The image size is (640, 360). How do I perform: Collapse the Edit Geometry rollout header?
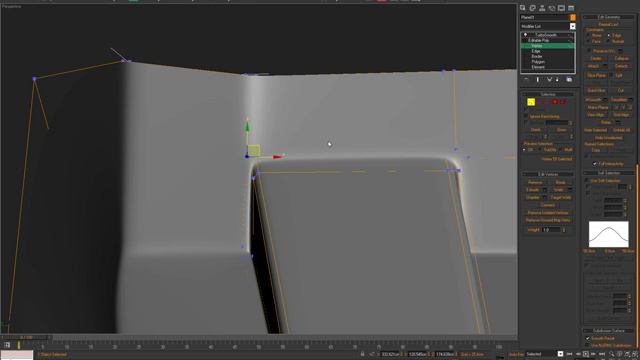click(x=609, y=17)
